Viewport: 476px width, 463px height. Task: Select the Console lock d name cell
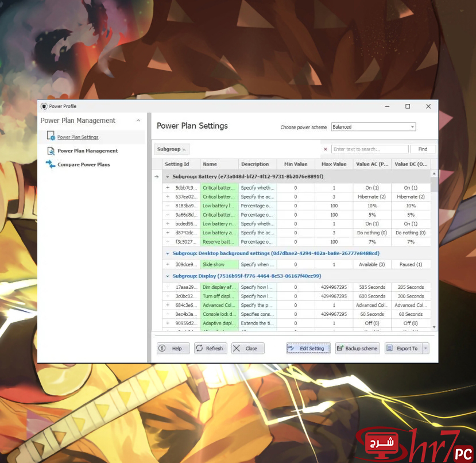click(219, 314)
